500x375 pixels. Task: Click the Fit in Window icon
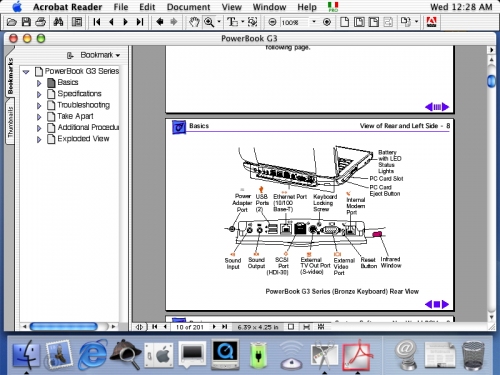click(x=359, y=22)
